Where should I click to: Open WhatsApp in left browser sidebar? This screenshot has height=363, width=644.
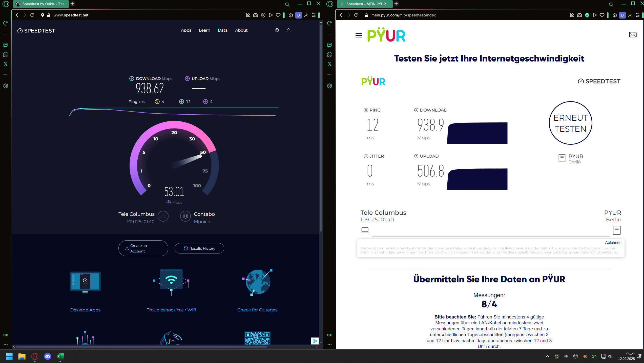coord(6,55)
